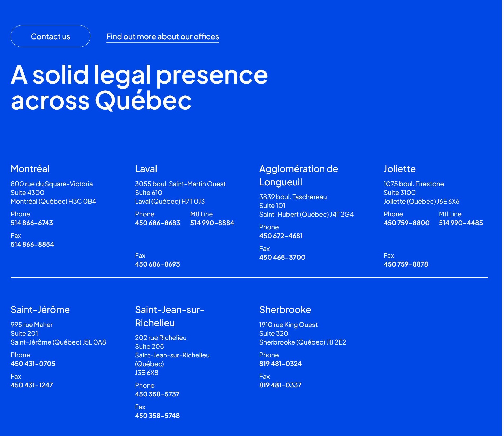This screenshot has height=436, width=504.
Task: Click Laval Mtl Line 514 990-8884
Action: point(212,223)
